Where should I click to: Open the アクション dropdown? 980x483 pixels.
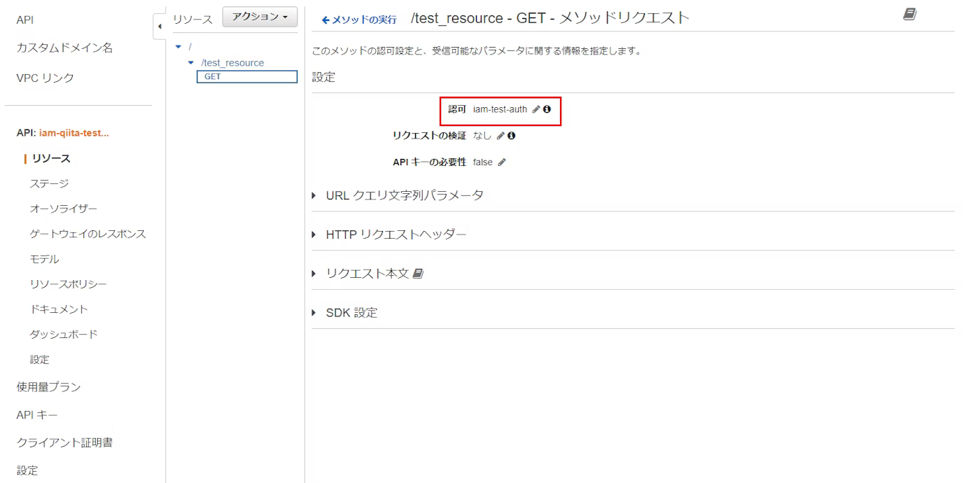point(259,18)
